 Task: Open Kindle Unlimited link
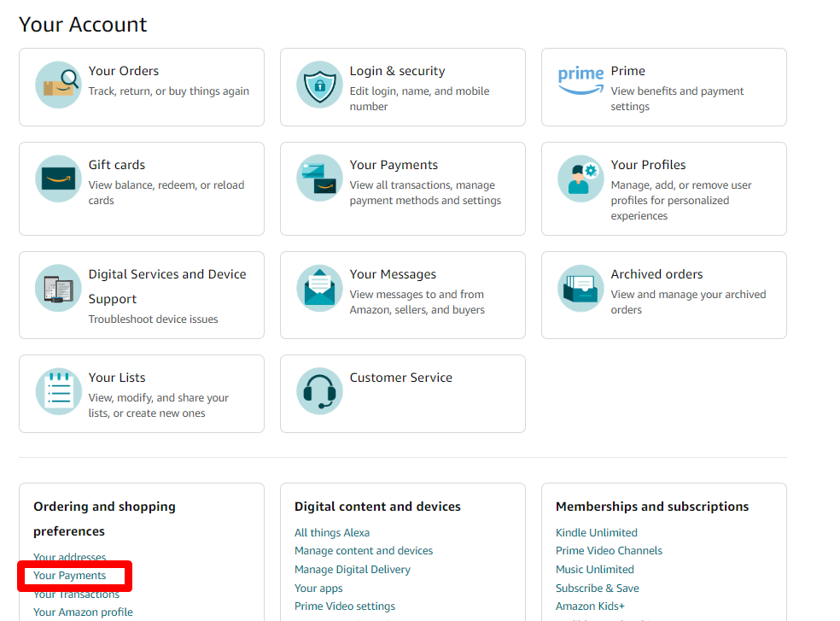pos(597,532)
